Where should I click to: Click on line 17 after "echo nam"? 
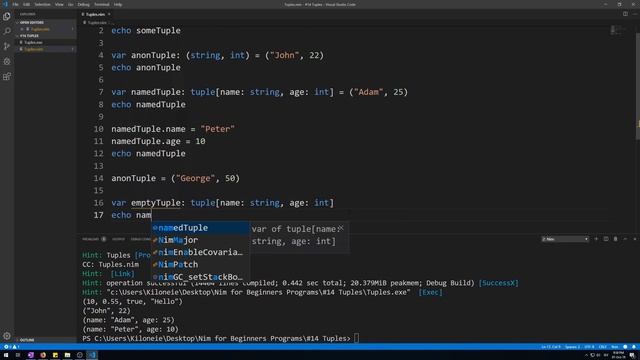click(151, 215)
